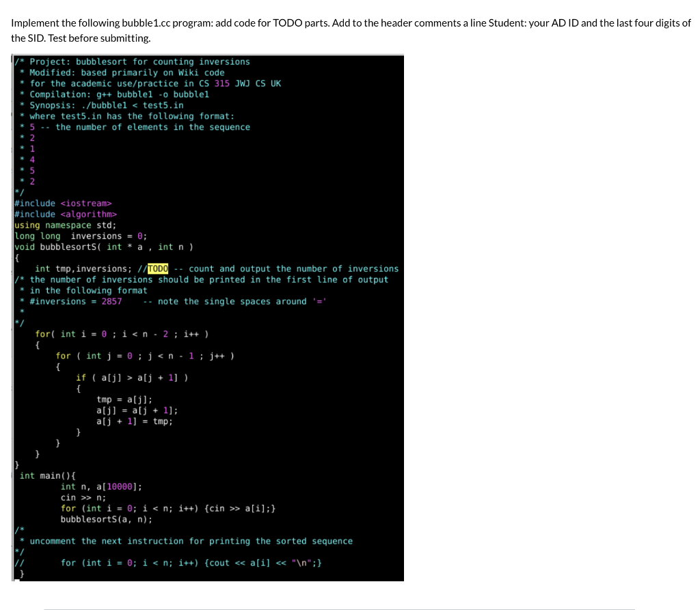Select the Compilation: g++ bubble1 comment line
700x610 pixels.
click(x=116, y=94)
